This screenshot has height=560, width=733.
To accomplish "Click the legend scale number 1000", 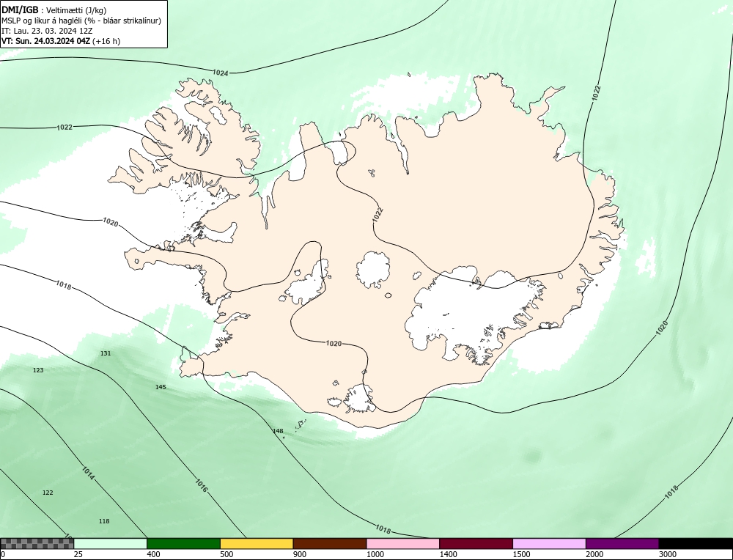I will (x=375, y=554).
